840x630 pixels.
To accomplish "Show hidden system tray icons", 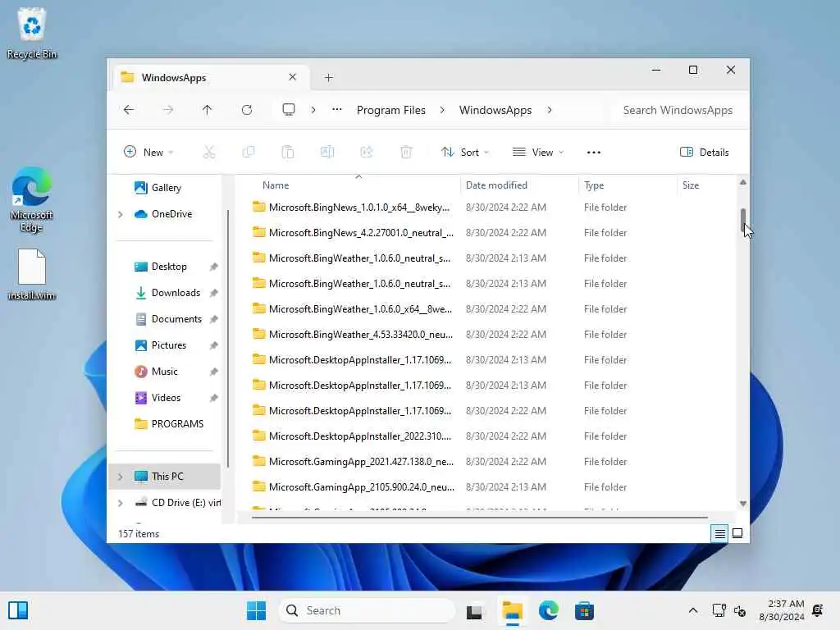I will tap(692, 610).
